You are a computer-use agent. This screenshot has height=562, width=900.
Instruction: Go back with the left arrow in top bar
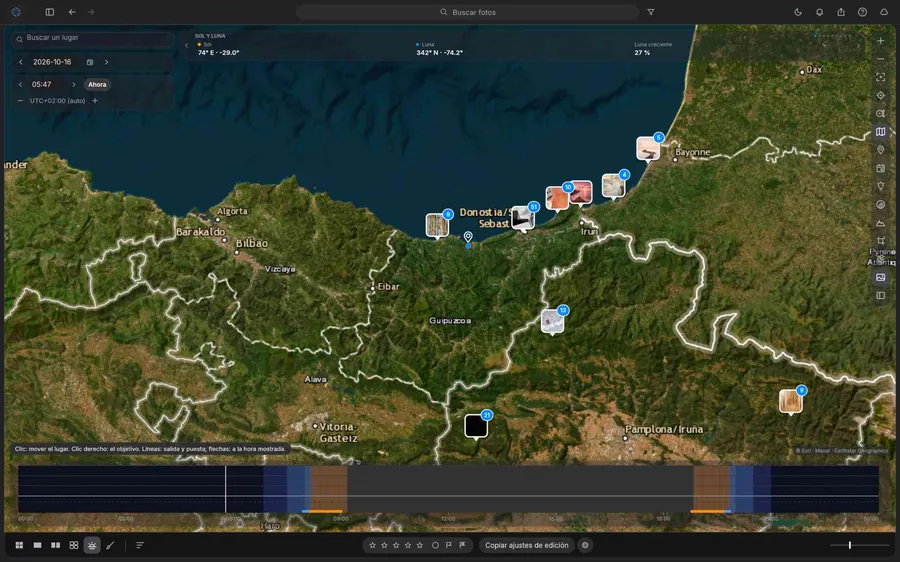click(72, 12)
